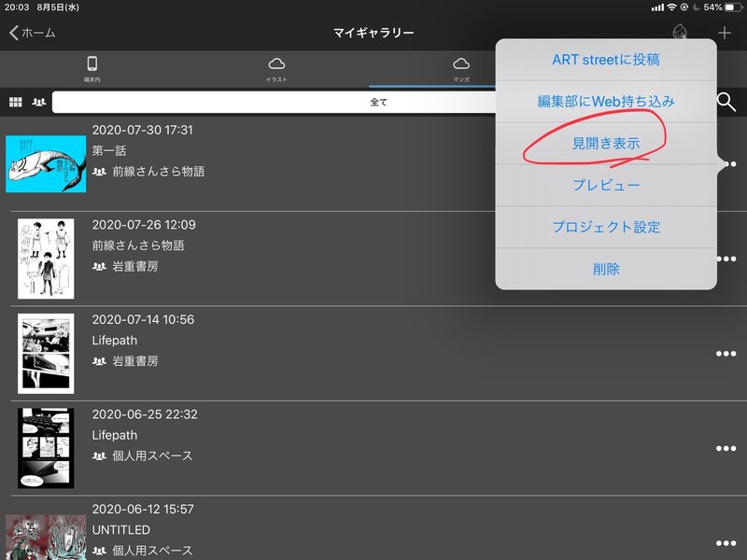The image size is (747, 560).
Task: Open more options for 2020-07-26 project
Action: click(x=726, y=259)
